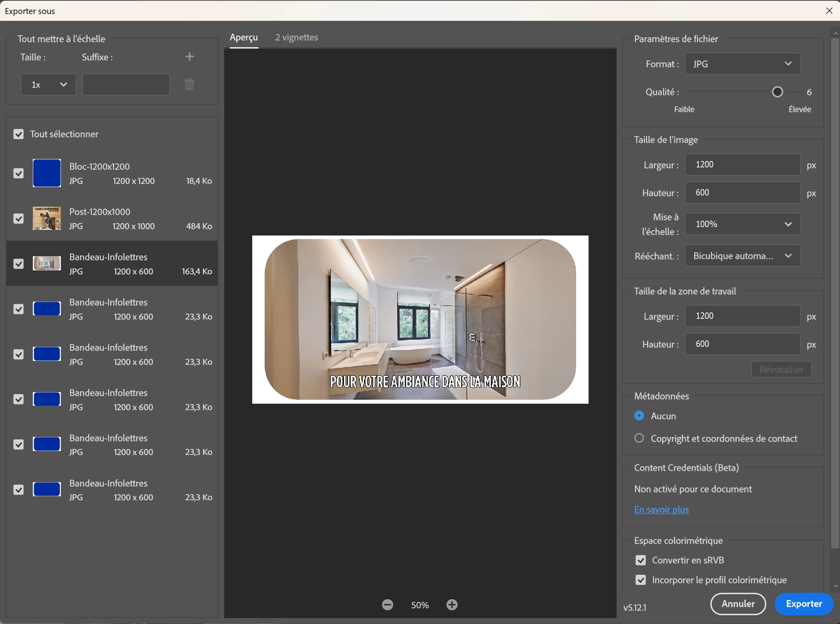This screenshot has height=624, width=840.
Task: Switch to the 2 vignettes tab
Action: (296, 37)
